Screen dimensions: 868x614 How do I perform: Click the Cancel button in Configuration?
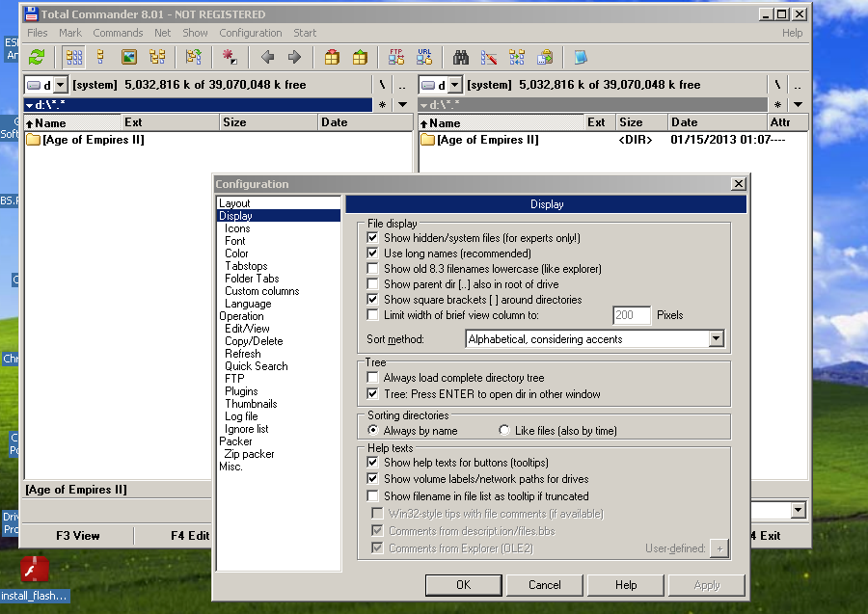coord(544,584)
